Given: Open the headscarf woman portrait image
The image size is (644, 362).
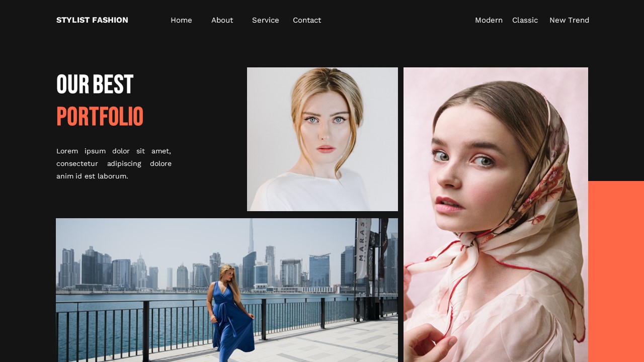Looking at the screenshot, I should coord(496,215).
